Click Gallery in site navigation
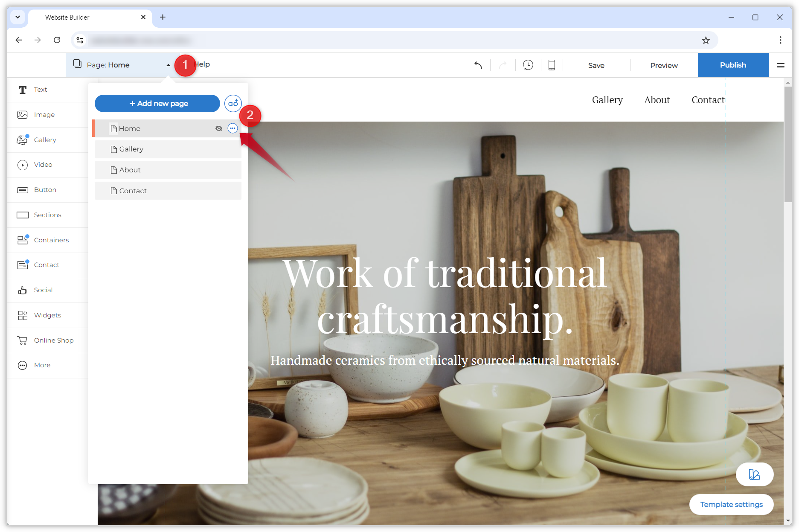Viewport: 799px width, 532px height. tap(607, 100)
